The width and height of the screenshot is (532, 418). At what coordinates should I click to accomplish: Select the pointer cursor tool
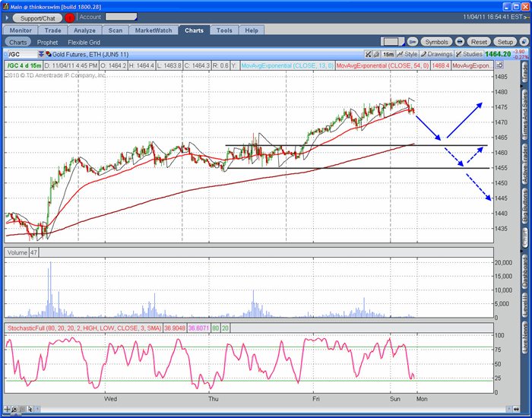tap(30, 409)
